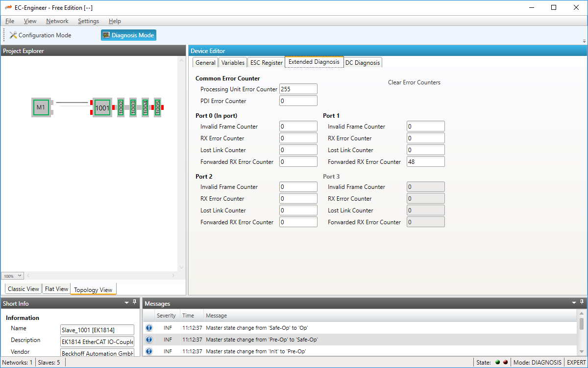
Task: Select slave node 1002 in topology
Action: pos(121,107)
